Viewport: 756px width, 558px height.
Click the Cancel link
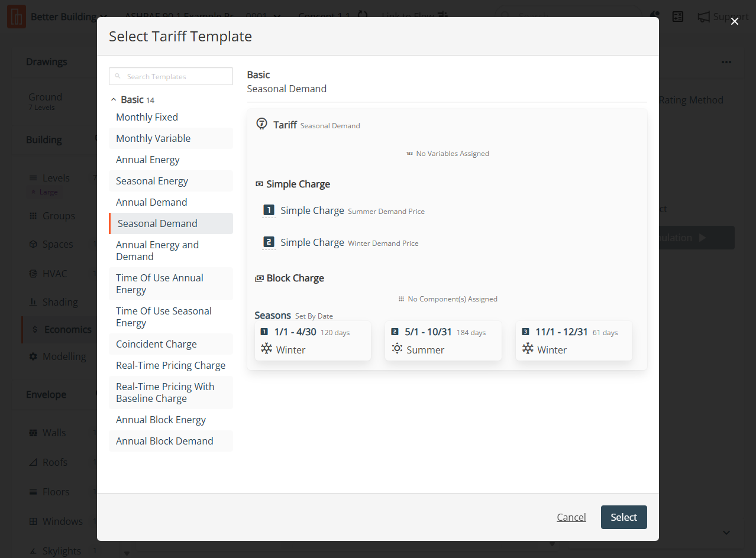pyautogui.click(x=571, y=517)
